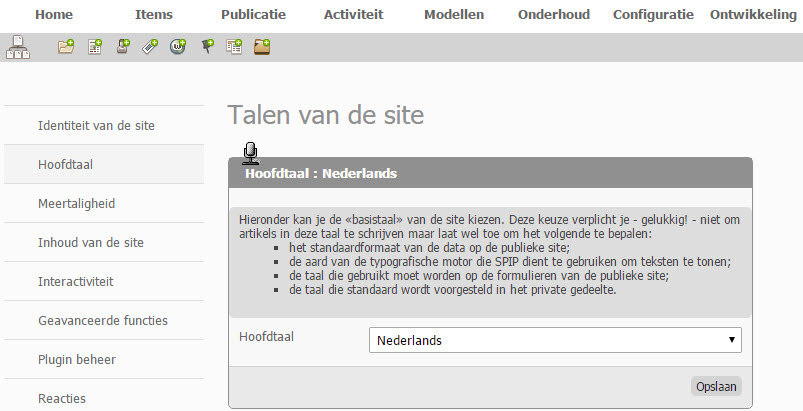Go to Identiteit van de site
This screenshot has height=411, width=803.
[x=96, y=126]
